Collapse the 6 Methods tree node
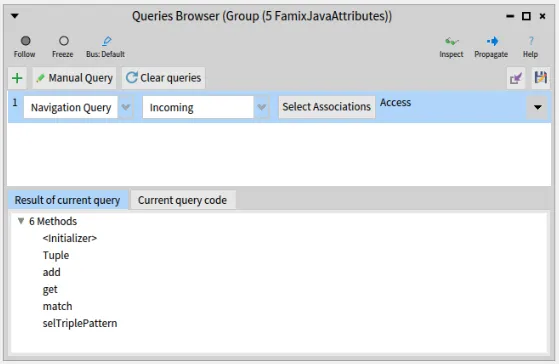The height and width of the screenshot is (364, 559). tap(21, 221)
